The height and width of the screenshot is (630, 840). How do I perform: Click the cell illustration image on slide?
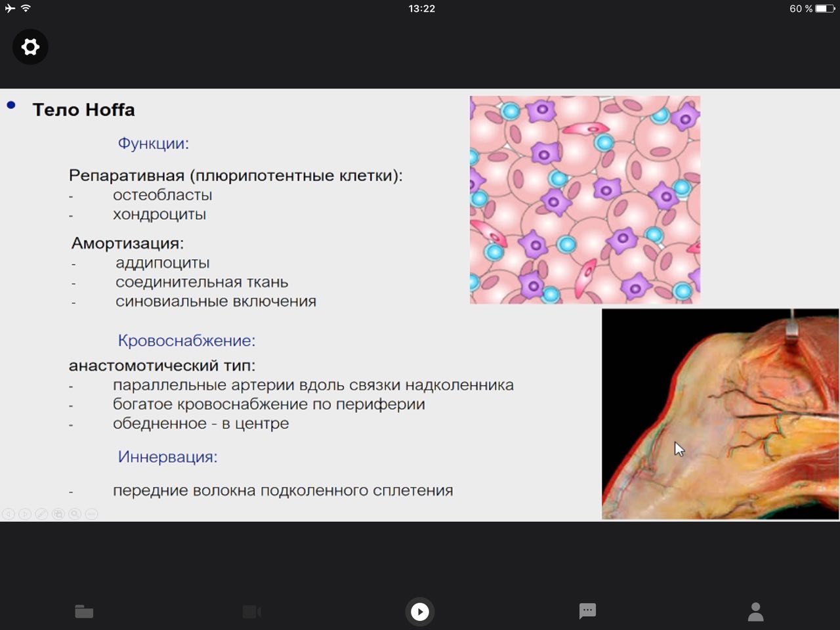coord(585,199)
